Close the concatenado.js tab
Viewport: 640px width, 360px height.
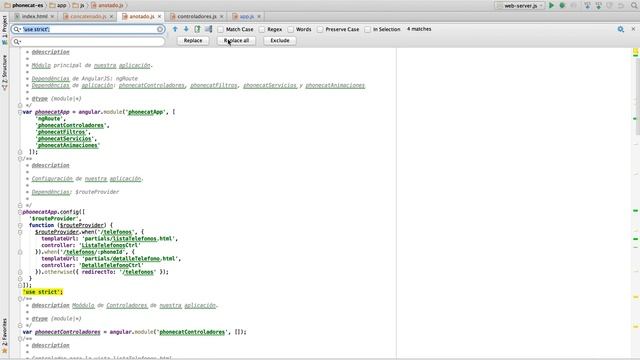[x=111, y=16]
